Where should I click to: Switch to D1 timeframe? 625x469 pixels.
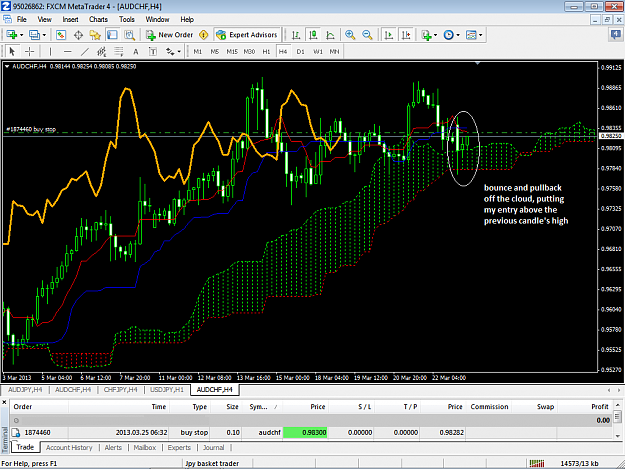pyautogui.click(x=301, y=51)
